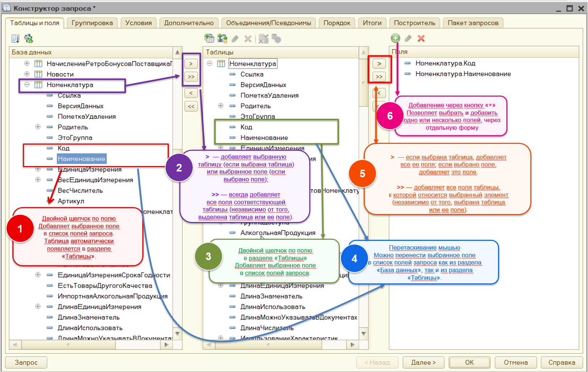
Task: Select Номенклатура.Наименование in the Поля list
Action: (463, 74)
